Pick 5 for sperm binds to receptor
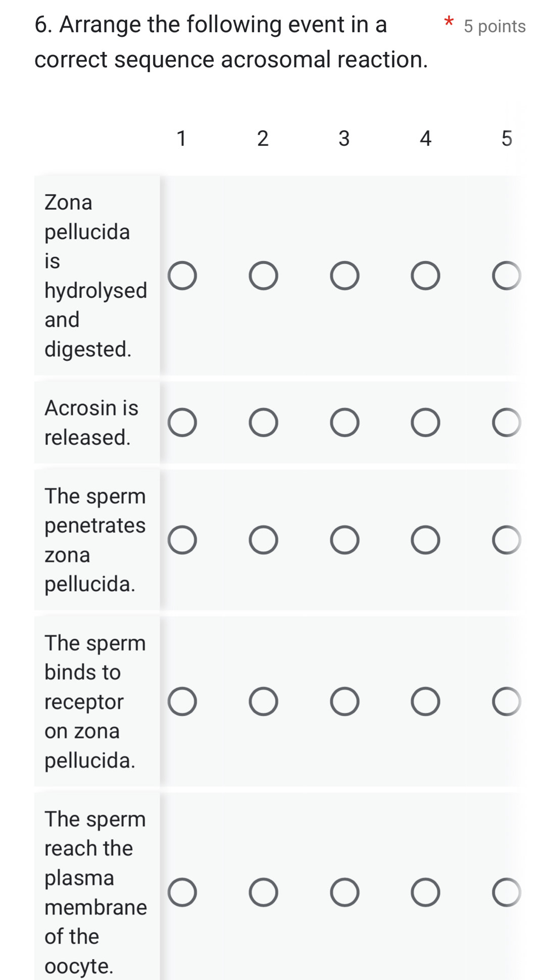 (x=506, y=701)
